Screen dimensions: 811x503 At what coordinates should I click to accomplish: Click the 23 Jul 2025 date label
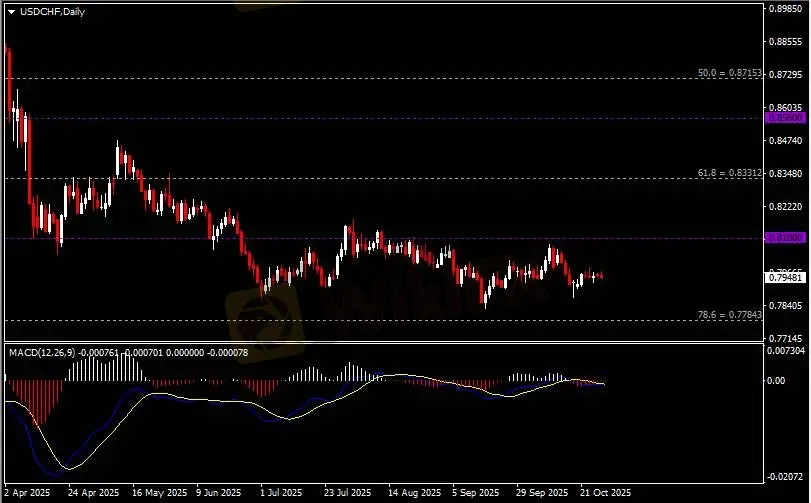[x=348, y=493]
